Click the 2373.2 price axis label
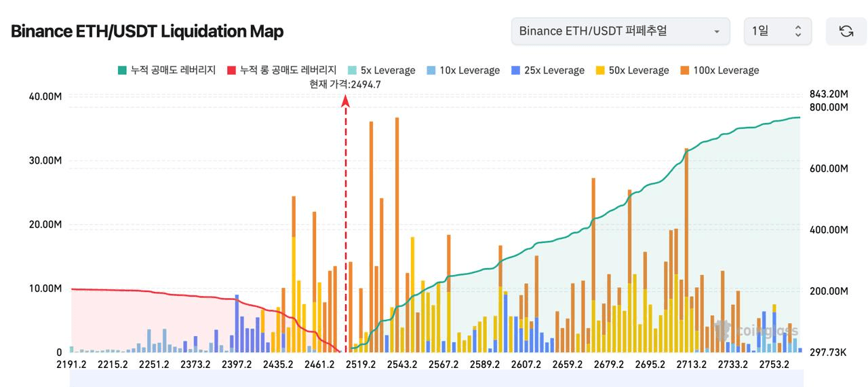This screenshot has width=868, height=387. (195, 365)
